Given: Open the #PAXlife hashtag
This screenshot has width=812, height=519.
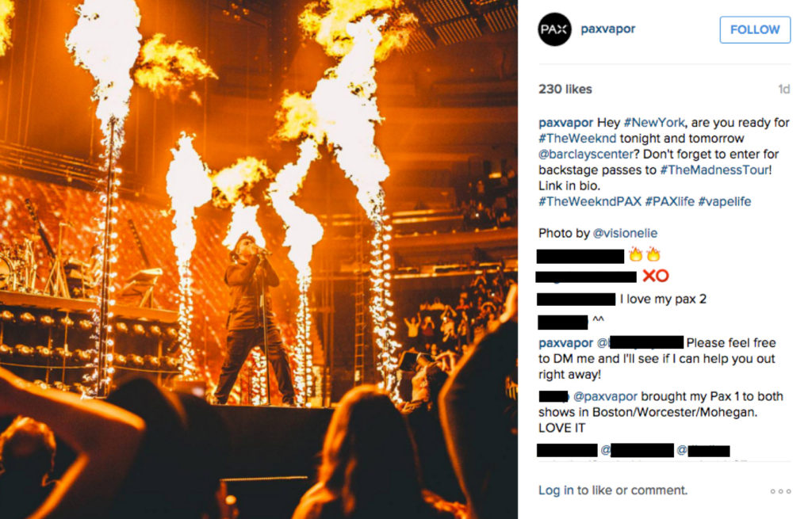Looking at the screenshot, I should [669, 201].
